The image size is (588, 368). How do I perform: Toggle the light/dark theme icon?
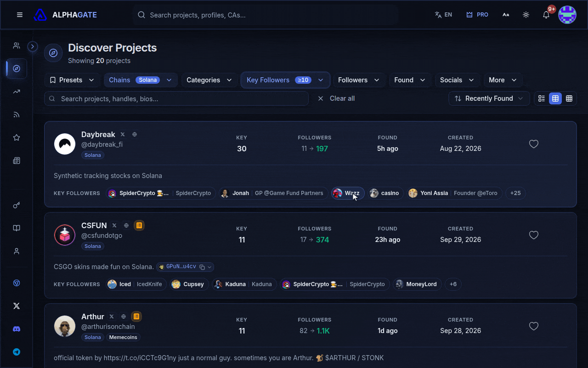coord(526,15)
